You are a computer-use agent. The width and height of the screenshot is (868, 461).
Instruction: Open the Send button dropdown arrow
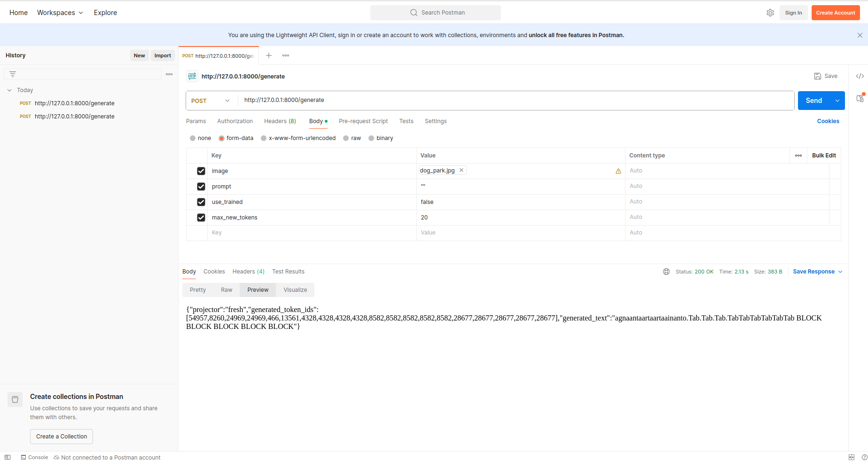[x=837, y=101]
